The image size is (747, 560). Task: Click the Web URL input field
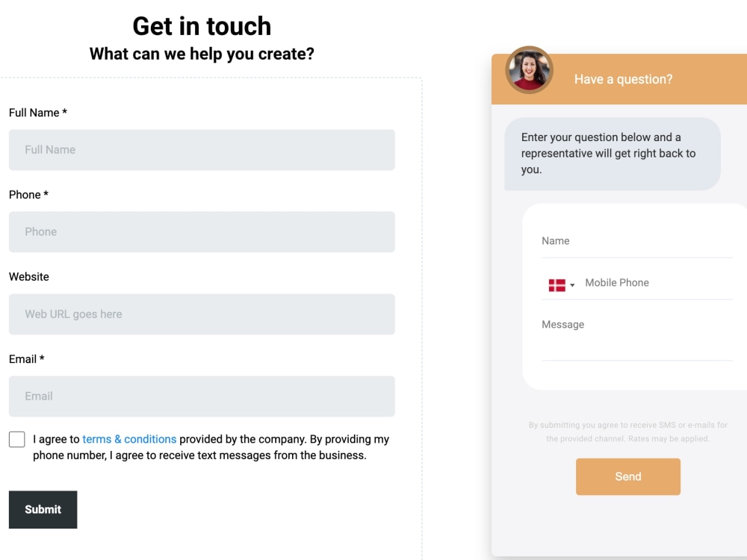coord(202,314)
